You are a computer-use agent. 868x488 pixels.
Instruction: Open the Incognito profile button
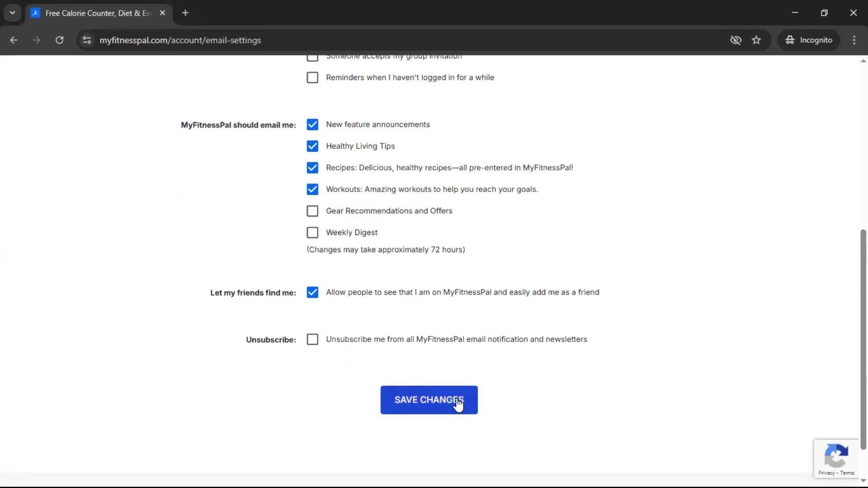click(x=809, y=40)
